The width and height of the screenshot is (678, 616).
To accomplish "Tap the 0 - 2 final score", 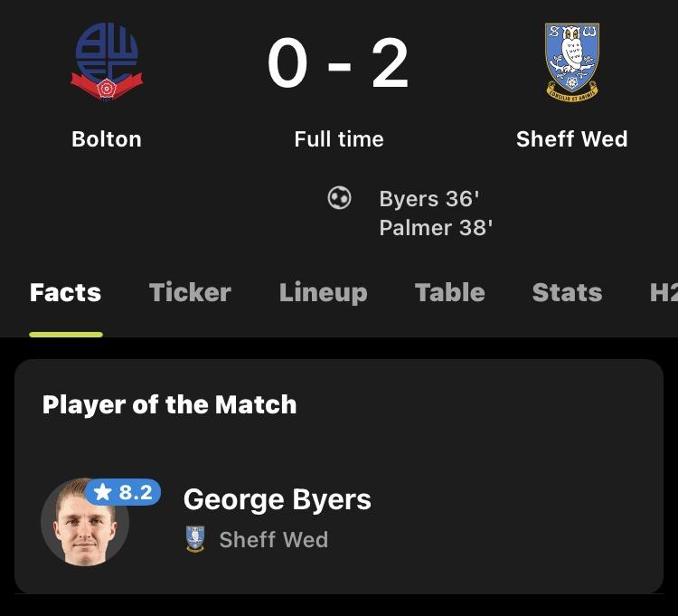I will point(338,65).
